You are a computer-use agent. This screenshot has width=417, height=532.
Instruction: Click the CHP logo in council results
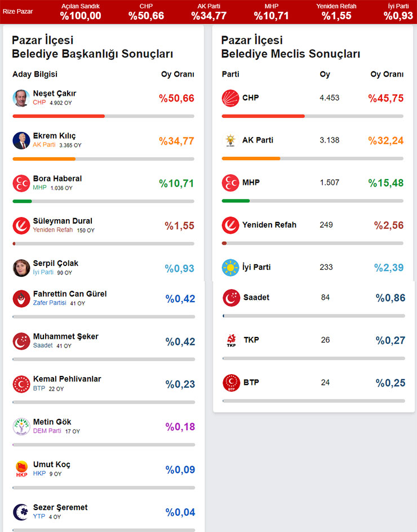coord(230,98)
